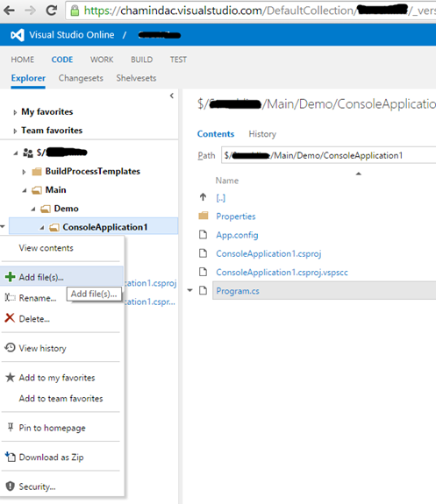Click the green plus Add file(s) icon
Screen dimensions: 436x504
click(x=11, y=277)
